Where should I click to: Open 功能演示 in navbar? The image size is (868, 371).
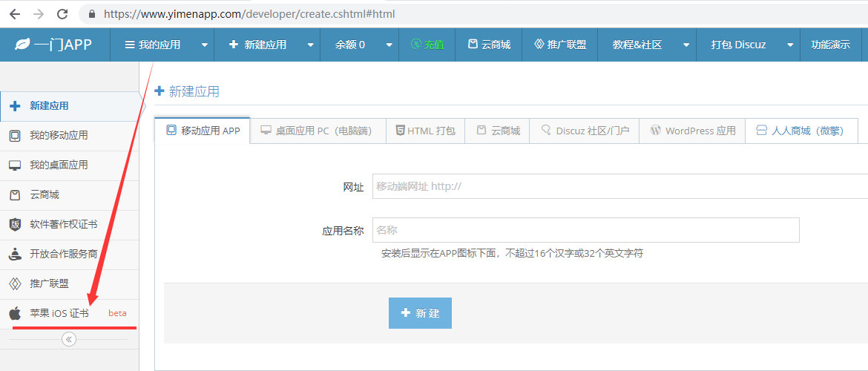(x=830, y=45)
